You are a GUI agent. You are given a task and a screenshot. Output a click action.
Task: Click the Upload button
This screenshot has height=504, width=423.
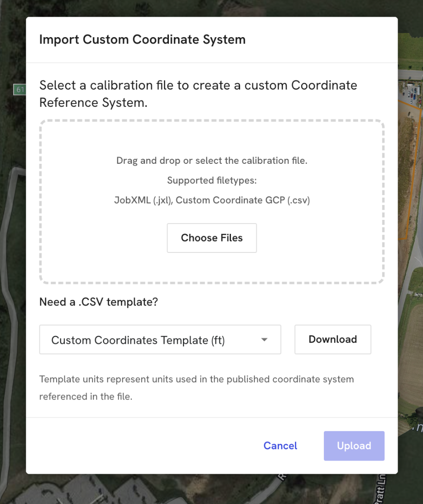click(x=354, y=446)
